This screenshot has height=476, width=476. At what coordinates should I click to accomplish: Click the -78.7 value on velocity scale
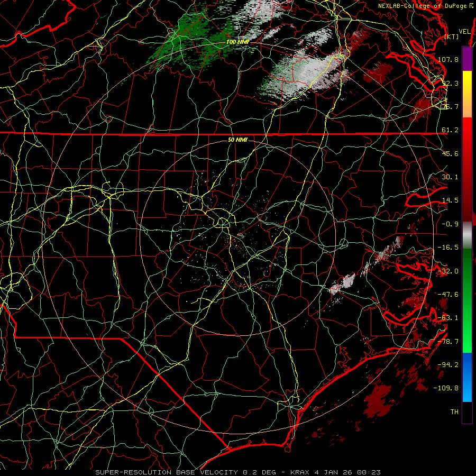pyautogui.click(x=448, y=342)
